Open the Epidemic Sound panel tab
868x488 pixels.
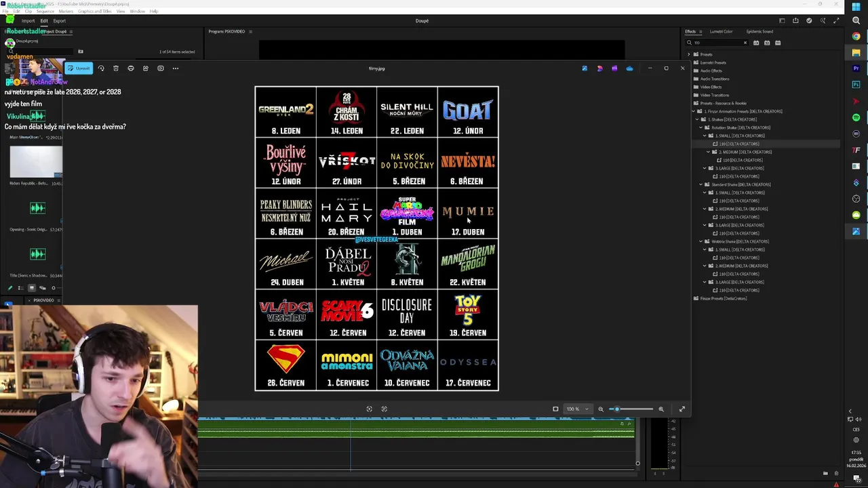tap(759, 31)
